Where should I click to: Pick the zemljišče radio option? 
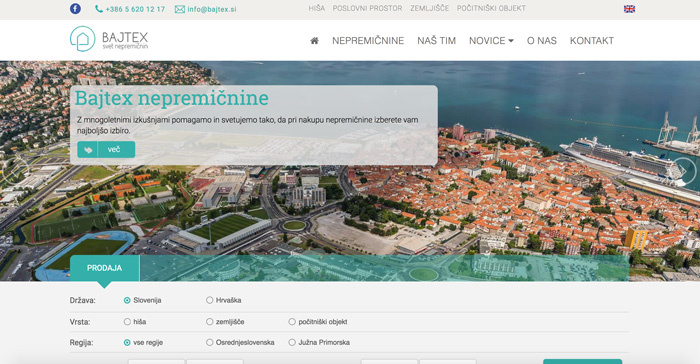[209, 322]
